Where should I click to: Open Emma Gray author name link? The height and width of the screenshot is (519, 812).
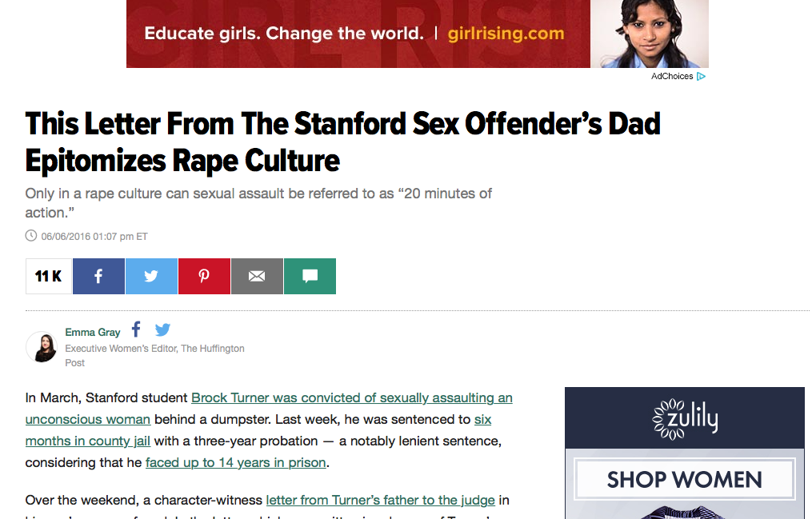click(x=93, y=332)
